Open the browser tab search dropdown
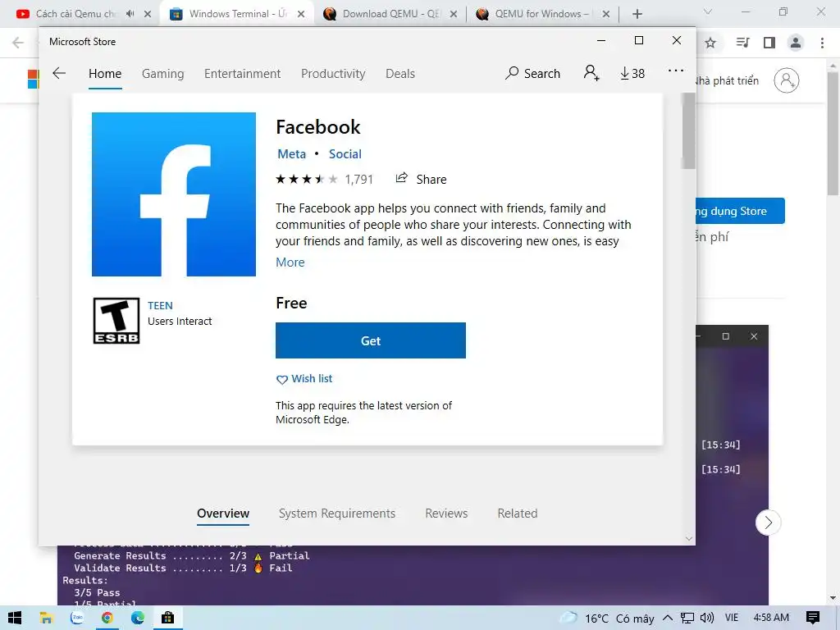Image resolution: width=840 pixels, height=630 pixels. click(x=708, y=11)
